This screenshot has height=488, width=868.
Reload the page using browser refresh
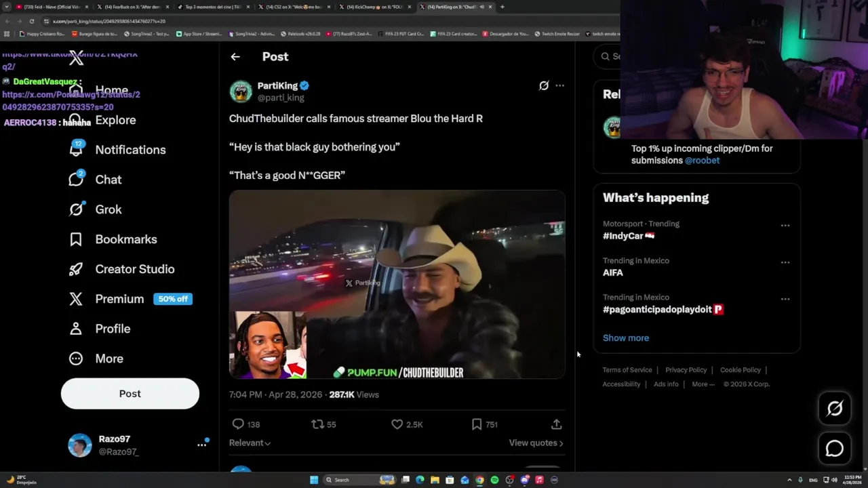(x=31, y=21)
